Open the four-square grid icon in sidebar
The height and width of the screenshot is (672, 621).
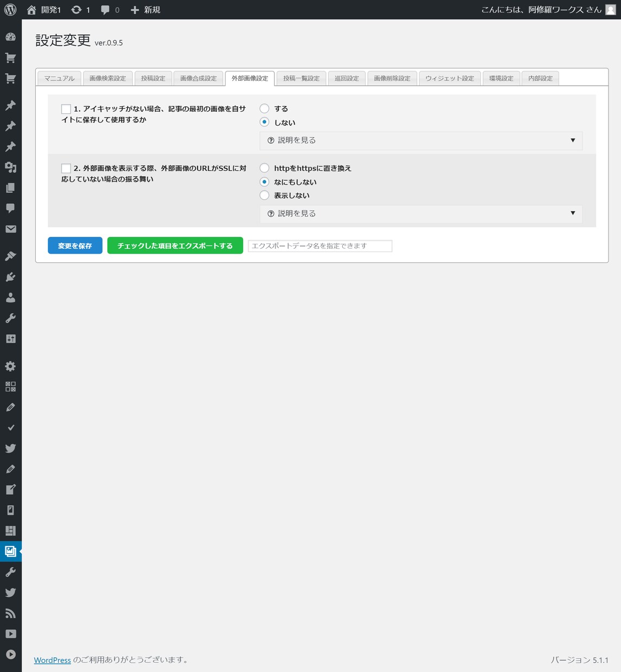[10, 386]
